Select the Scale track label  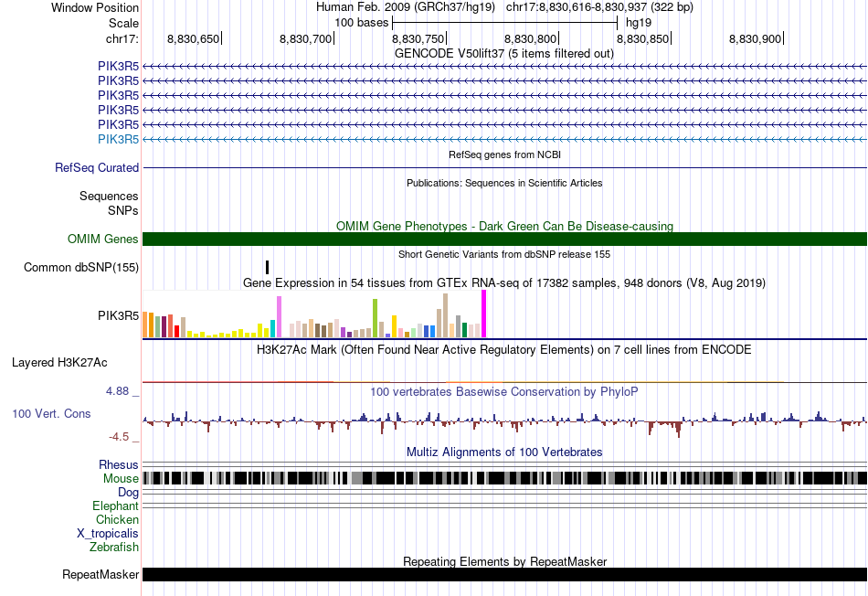pyautogui.click(x=123, y=23)
